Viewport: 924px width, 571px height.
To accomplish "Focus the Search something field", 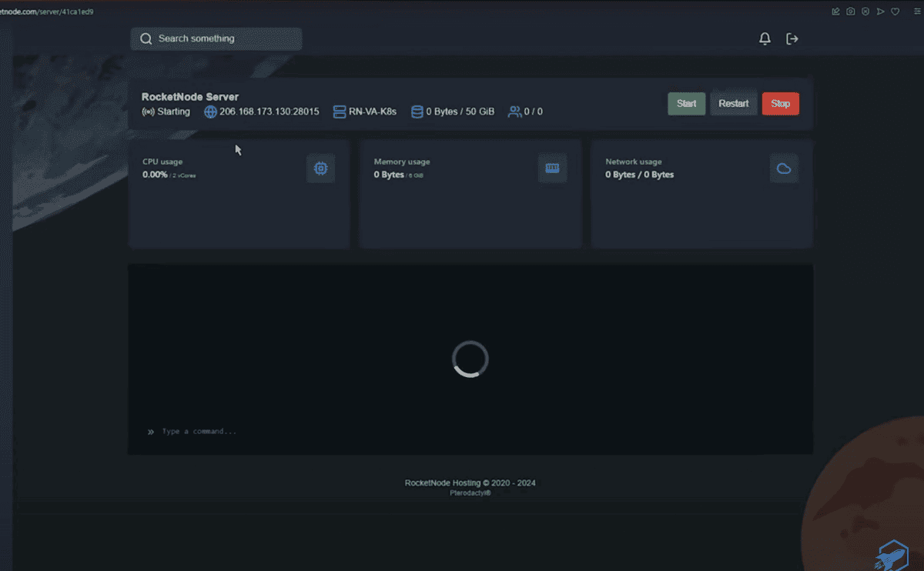I will click(216, 38).
